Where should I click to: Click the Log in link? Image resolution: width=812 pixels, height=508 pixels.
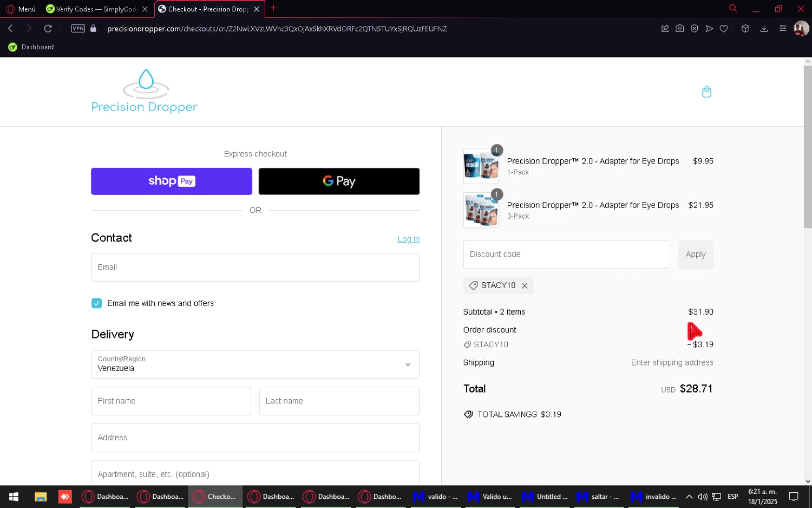408,239
